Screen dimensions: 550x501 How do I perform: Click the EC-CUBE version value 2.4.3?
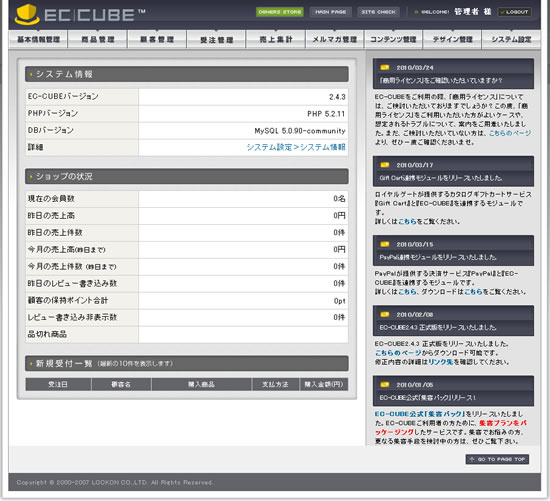pos(337,97)
